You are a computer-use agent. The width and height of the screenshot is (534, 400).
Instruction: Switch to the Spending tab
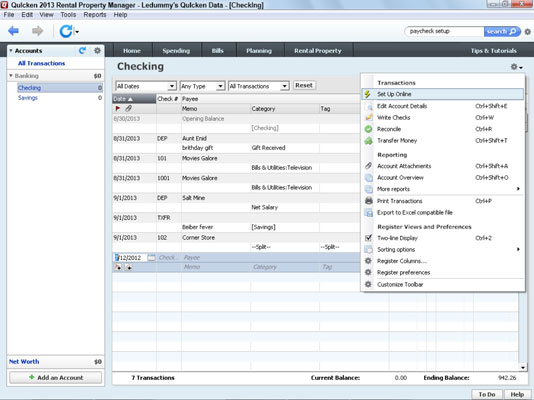coord(176,50)
